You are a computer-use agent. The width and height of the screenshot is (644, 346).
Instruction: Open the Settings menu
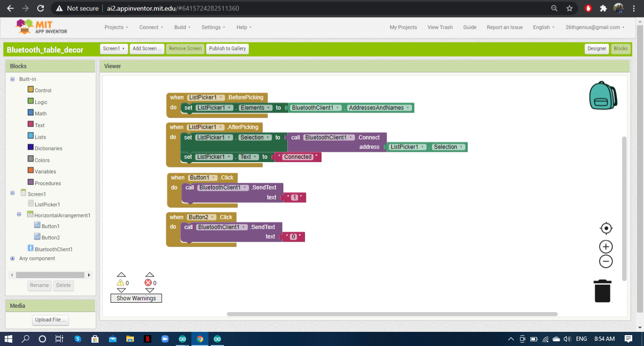(213, 27)
